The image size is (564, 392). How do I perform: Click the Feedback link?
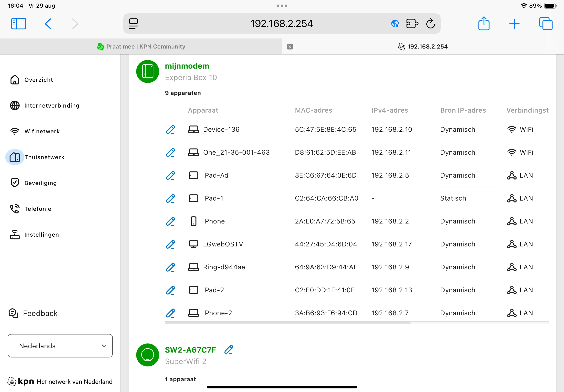40,313
